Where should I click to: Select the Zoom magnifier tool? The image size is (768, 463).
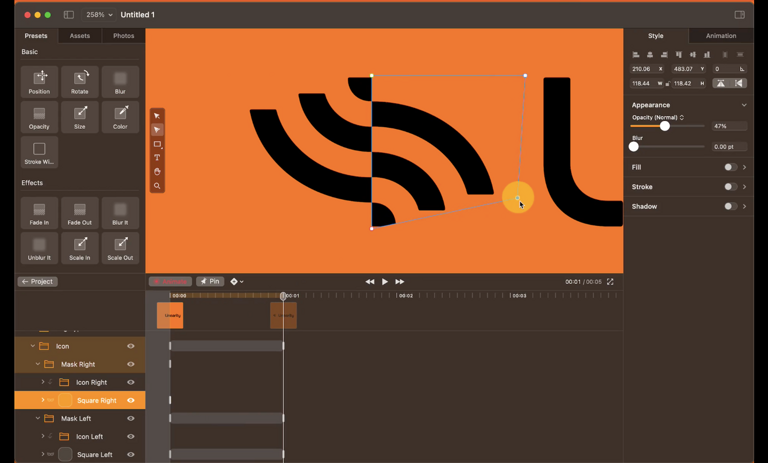(x=157, y=186)
